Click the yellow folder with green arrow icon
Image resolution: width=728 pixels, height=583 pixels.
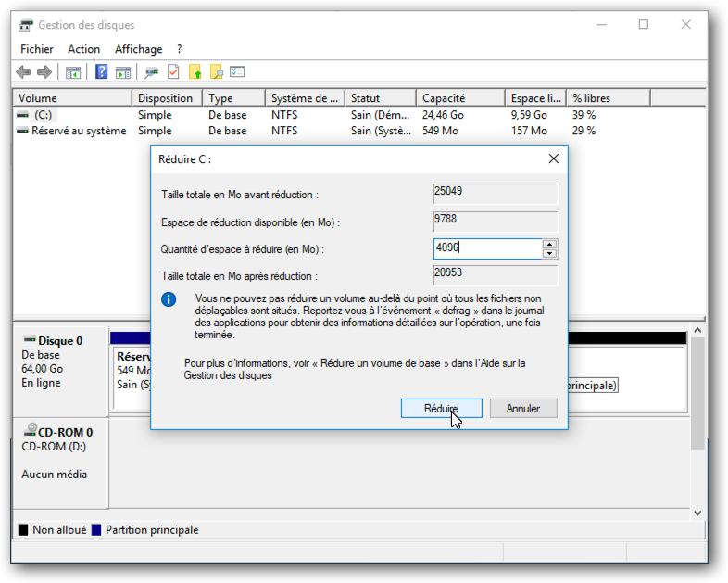click(195, 72)
